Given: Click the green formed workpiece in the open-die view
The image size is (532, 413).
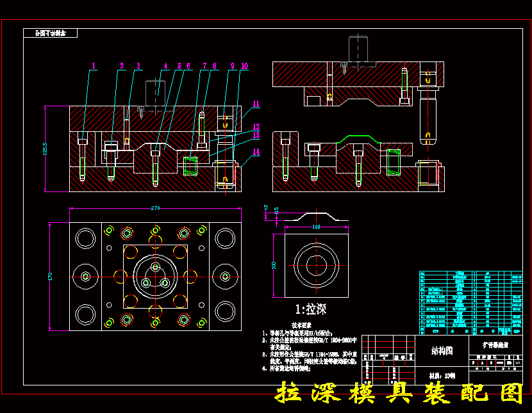Looking at the screenshot, I should point(359,139).
